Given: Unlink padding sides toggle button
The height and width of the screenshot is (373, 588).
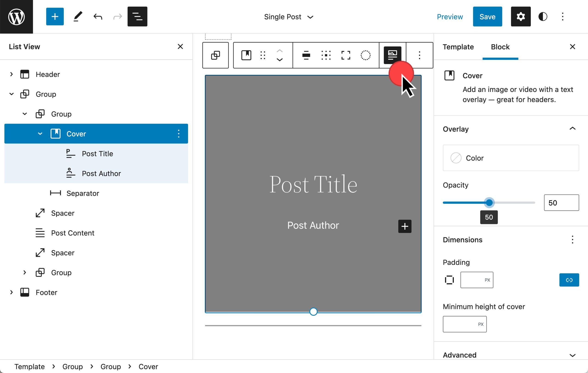Looking at the screenshot, I should 569,280.
